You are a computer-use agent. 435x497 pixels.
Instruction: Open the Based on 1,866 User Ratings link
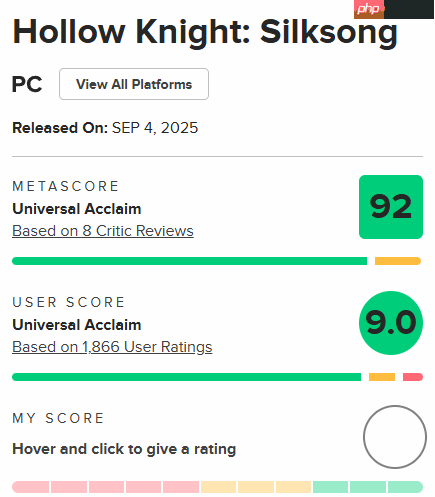coord(112,347)
